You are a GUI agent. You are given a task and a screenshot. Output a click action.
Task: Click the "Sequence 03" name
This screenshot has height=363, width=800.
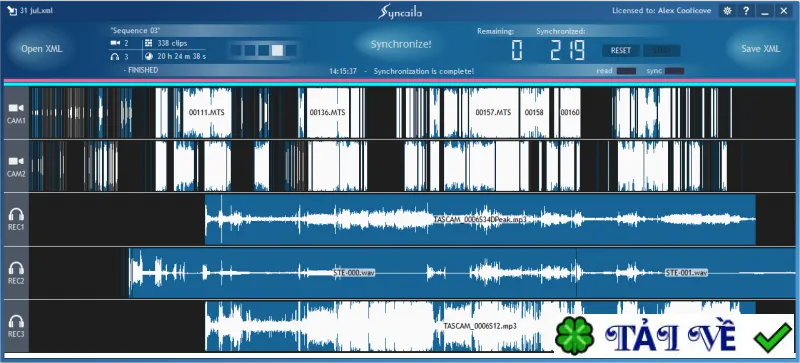pyautogui.click(x=135, y=31)
